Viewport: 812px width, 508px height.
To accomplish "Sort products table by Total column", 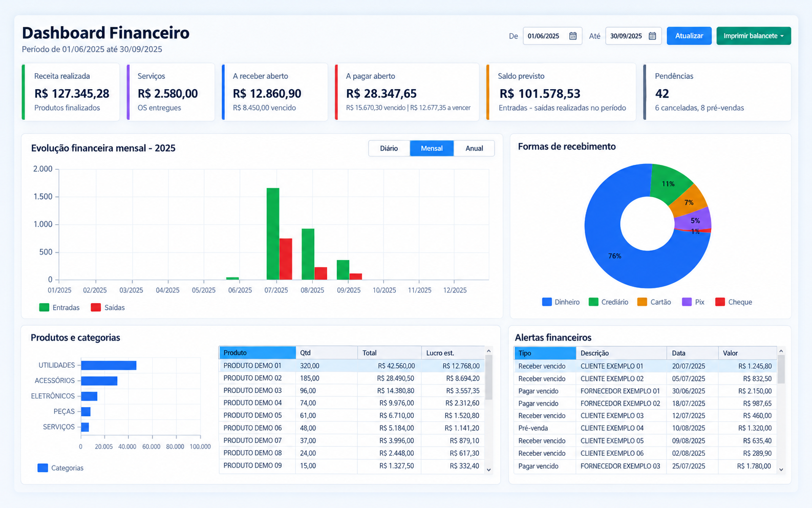I will (x=390, y=353).
